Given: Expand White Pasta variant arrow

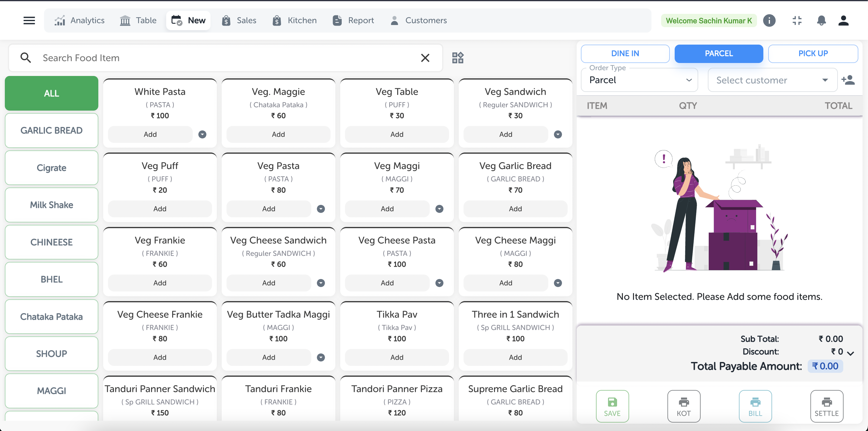Looking at the screenshot, I should 202,134.
